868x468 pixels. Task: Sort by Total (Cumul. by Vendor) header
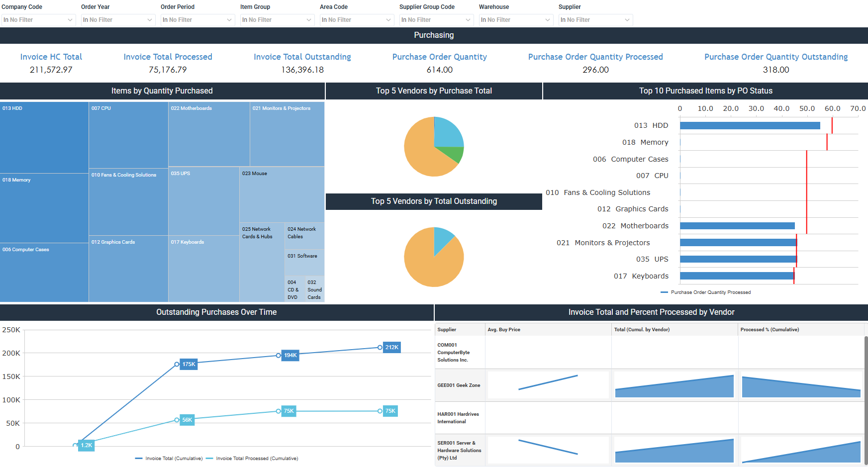675,330
